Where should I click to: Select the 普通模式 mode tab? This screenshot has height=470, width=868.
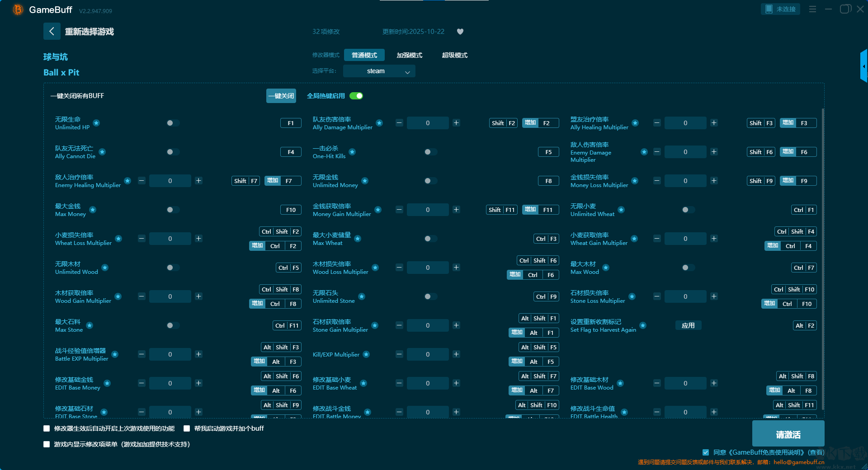[x=364, y=55]
